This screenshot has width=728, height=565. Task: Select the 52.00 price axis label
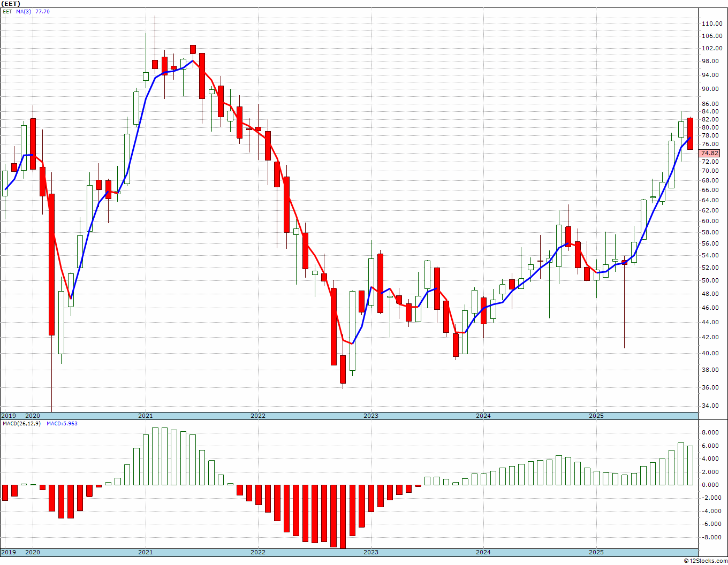tap(711, 268)
